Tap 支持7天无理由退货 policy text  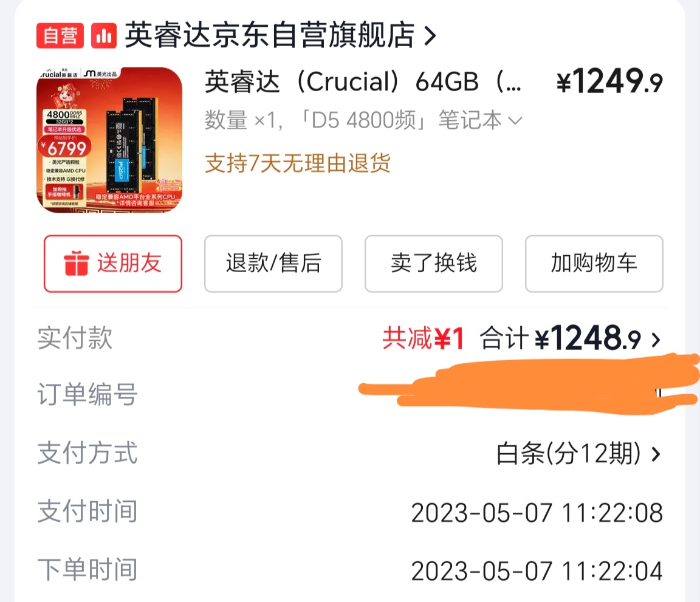point(298,163)
